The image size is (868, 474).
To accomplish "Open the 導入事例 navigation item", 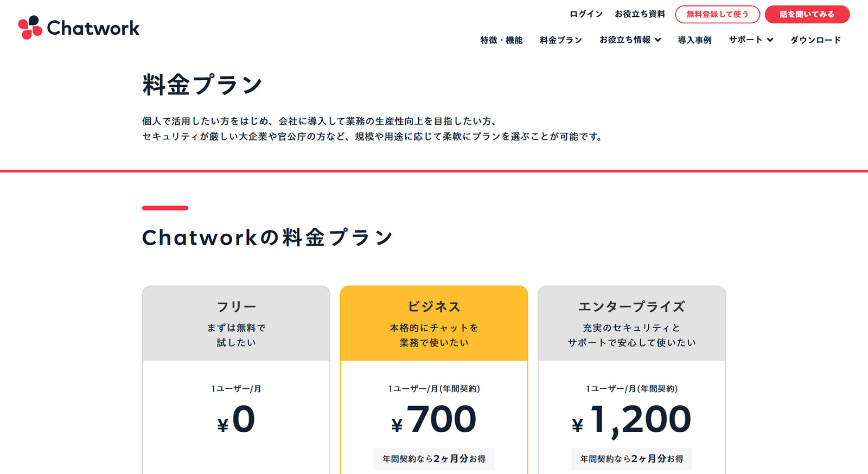I will [x=694, y=40].
